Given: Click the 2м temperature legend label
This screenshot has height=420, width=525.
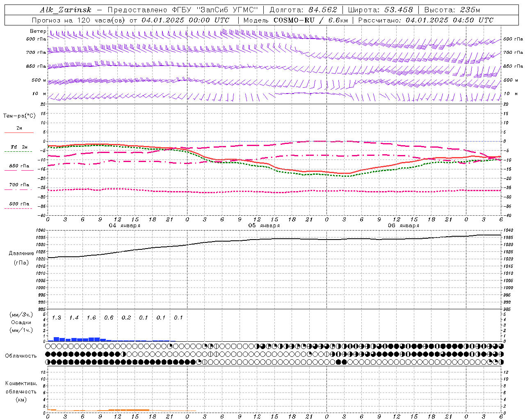Looking at the screenshot, I should [x=19, y=128].
